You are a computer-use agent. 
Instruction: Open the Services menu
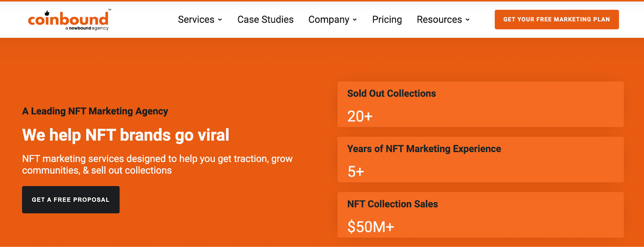pos(196,19)
